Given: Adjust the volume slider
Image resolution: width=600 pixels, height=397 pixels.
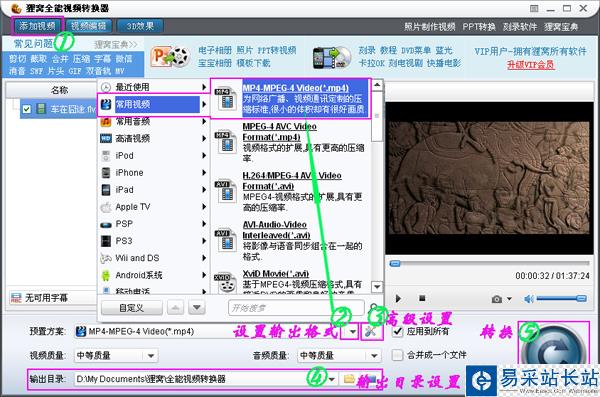Looking at the screenshot, I should coord(562,298).
